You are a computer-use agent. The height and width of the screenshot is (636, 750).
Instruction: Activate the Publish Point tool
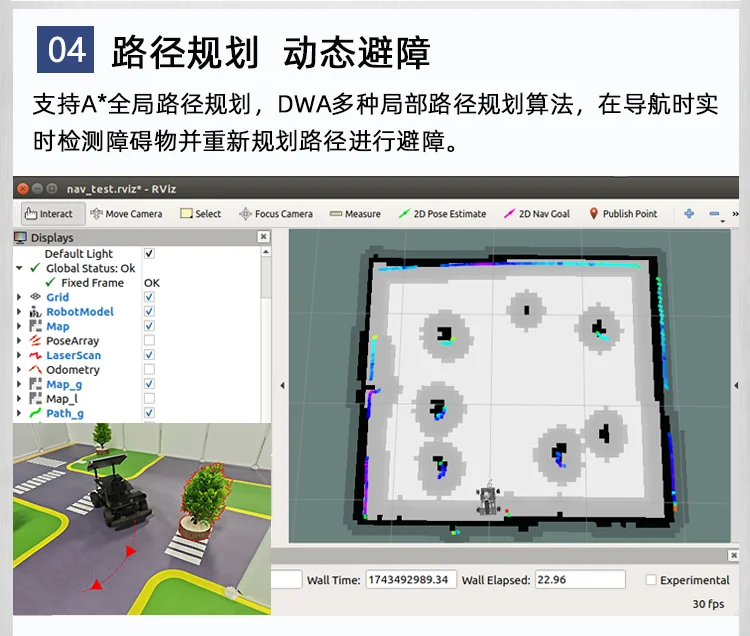pyautogui.click(x=623, y=214)
